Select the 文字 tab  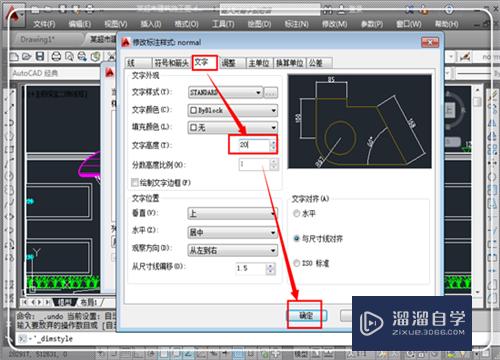point(204,62)
